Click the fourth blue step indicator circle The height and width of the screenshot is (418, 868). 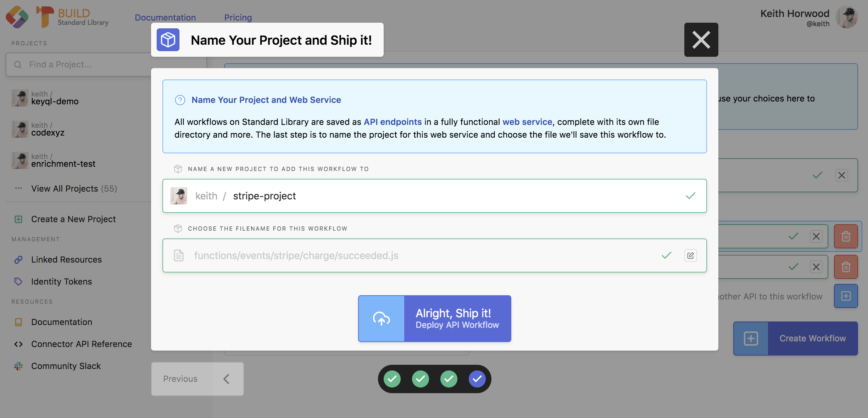coord(477,379)
